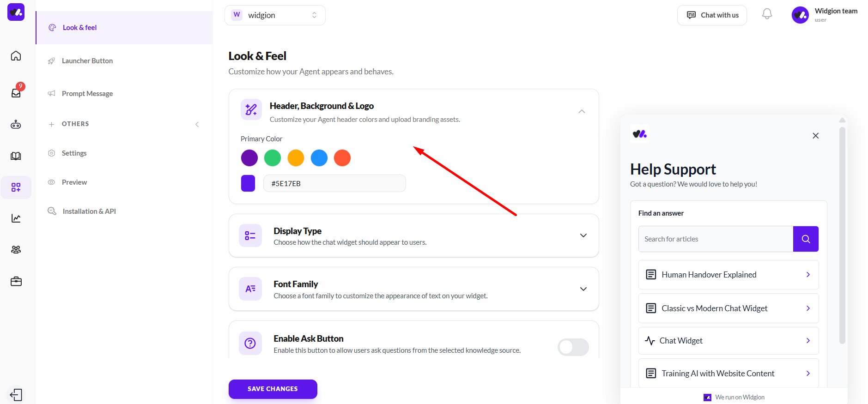This screenshot has height=404, width=868.
Task: Click the hex color code input field
Action: click(334, 183)
